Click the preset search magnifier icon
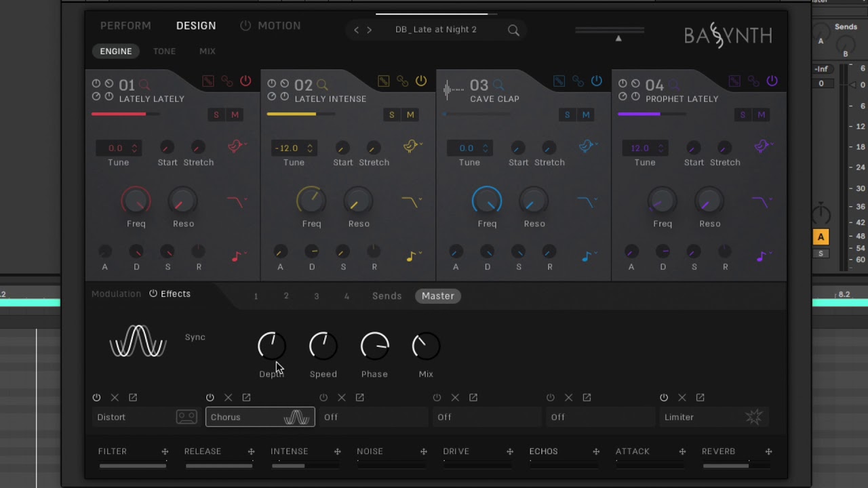This screenshot has height=488, width=868. [x=513, y=30]
